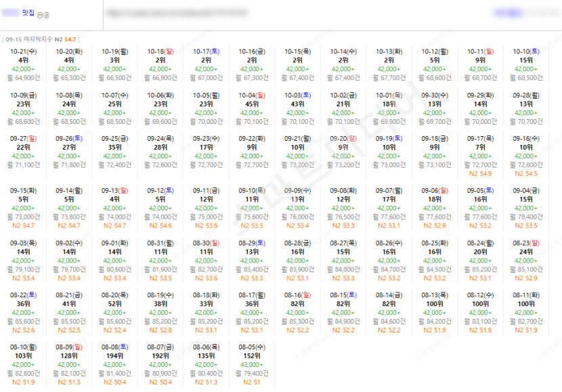Select the 194위 rank under 08-08(토)
The width and height of the screenshot is (562, 392).
pos(114,356)
